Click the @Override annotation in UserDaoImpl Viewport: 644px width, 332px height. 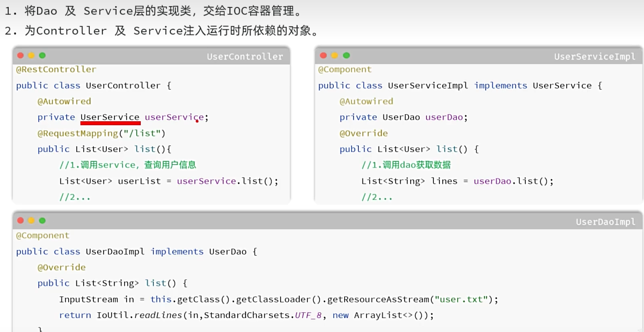pyautogui.click(x=61, y=267)
